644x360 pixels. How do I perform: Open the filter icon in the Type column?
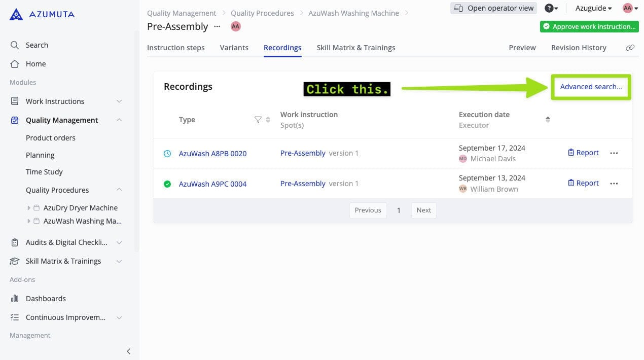tap(258, 119)
